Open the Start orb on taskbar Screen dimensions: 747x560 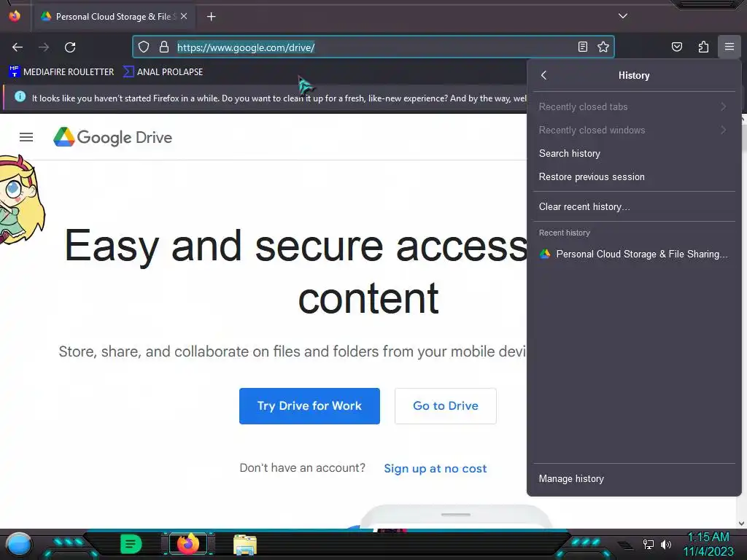coord(19,544)
